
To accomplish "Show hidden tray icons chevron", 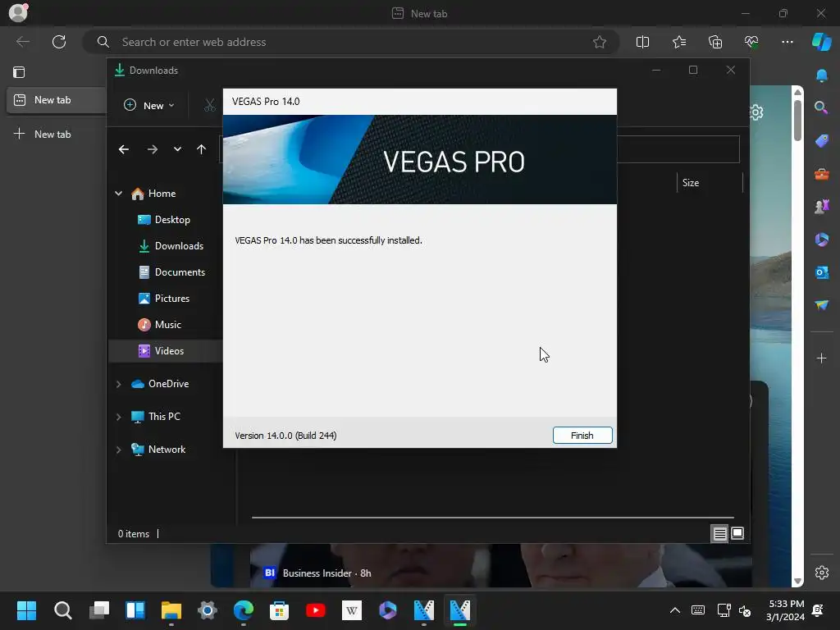I will 675,610.
